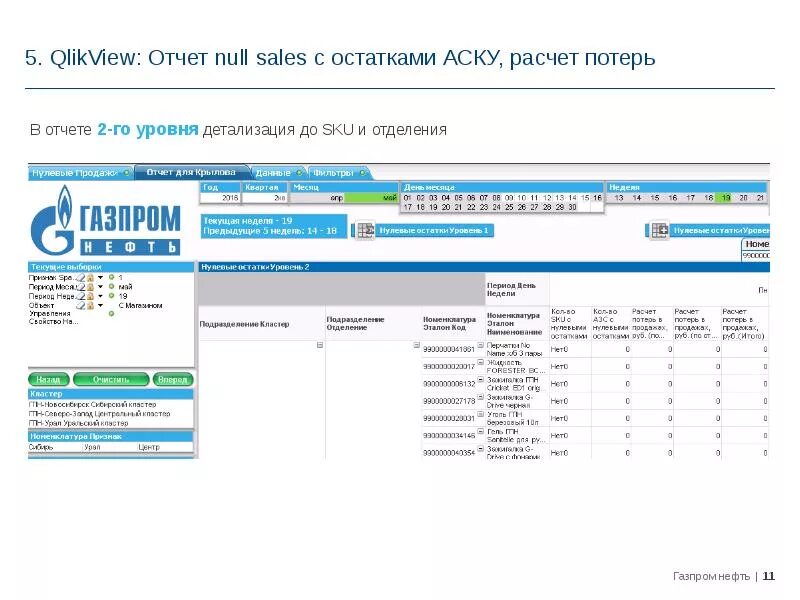
Task: Click eraser icon in Период Месяц row
Action: [x=81, y=287]
